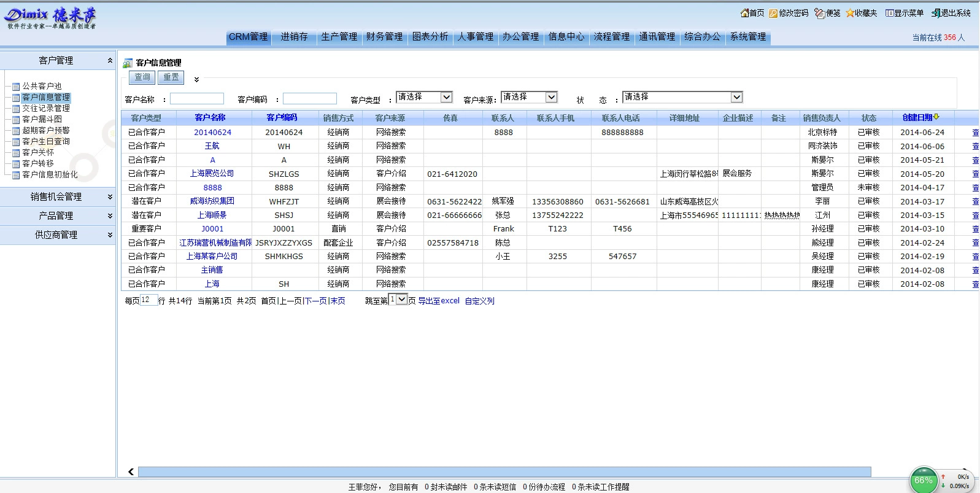Click the 创建日期 sort arrow column header
980x493 pixels.
click(x=920, y=117)
